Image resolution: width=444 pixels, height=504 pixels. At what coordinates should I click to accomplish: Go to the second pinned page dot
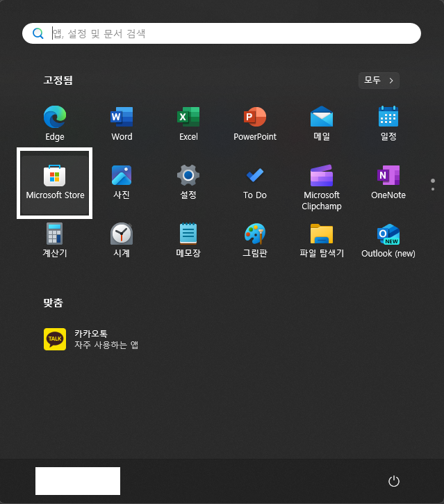[x=433, y=189]
